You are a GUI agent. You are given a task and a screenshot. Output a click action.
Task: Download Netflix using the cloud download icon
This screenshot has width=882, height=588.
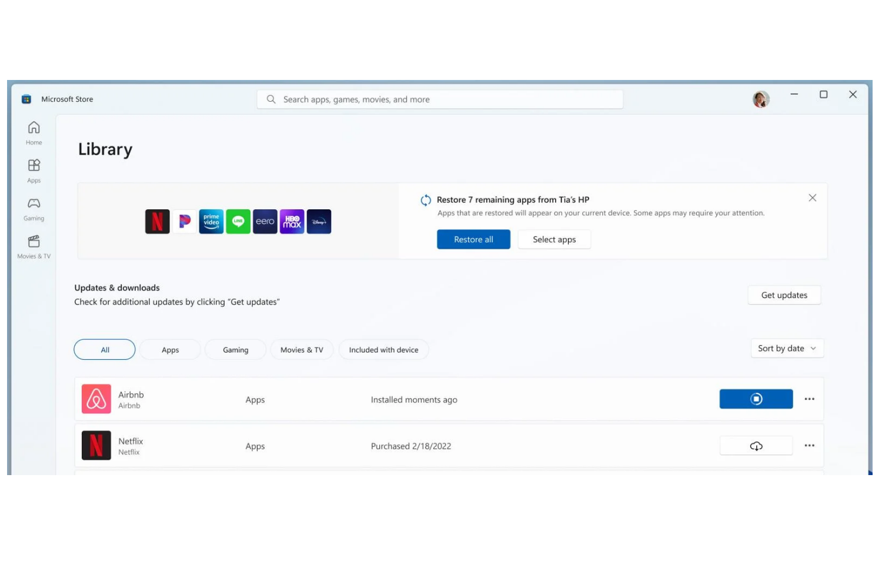(x=756, y=445)
